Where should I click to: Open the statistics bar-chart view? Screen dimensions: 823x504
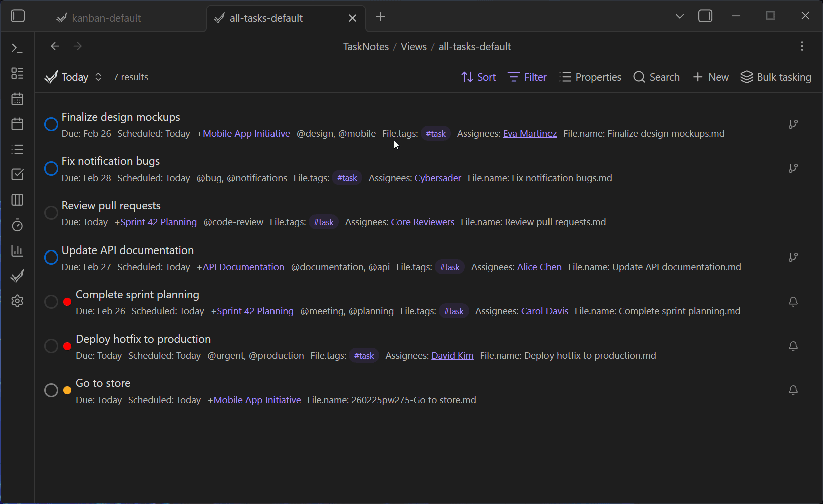tap(17, 250)
